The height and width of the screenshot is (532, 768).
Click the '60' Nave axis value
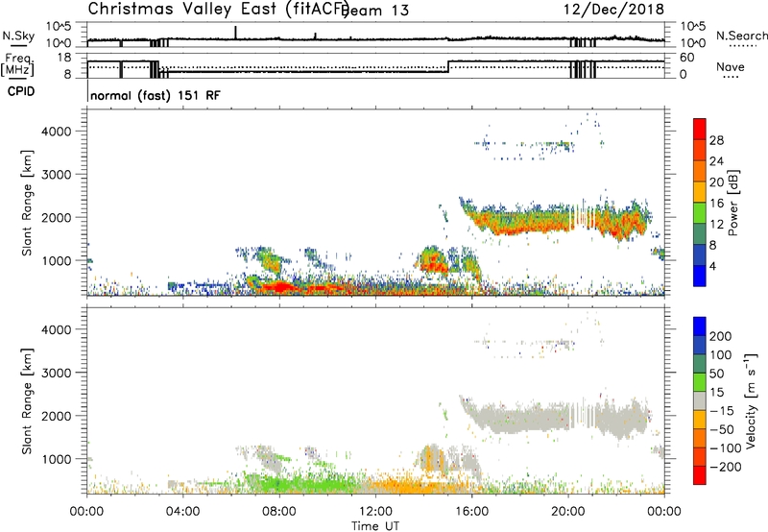(x=686, y=58)
